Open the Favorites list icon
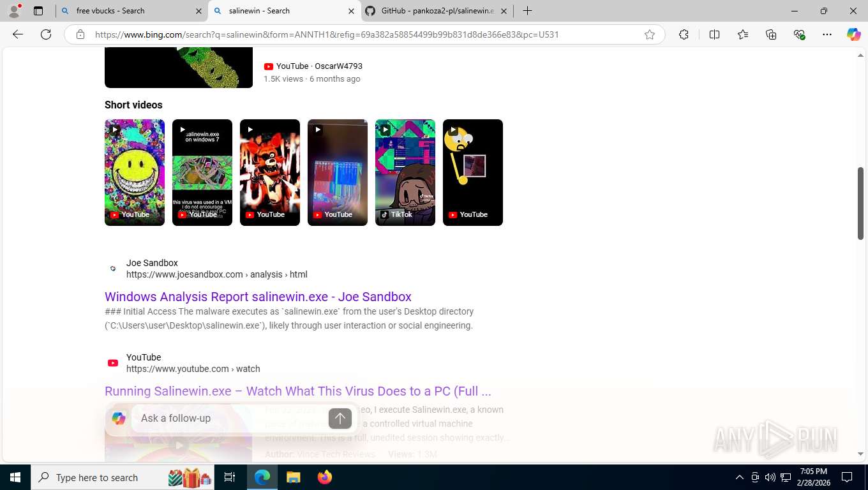The height and width of the screenshot is (490, 868). (743, 34)
